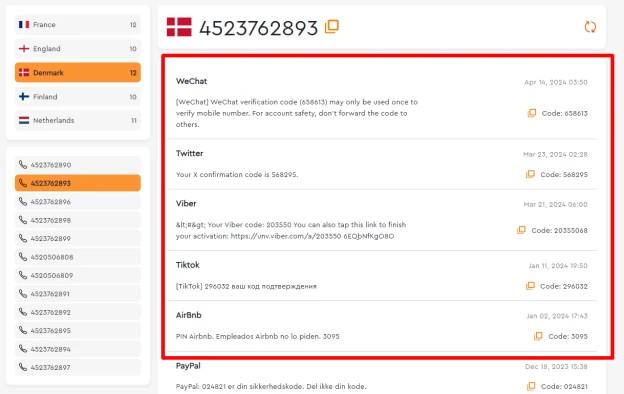The width and height of the screenshot is (624, 394).
Task: Click the Viber sender name
Action: pos(186,203)
